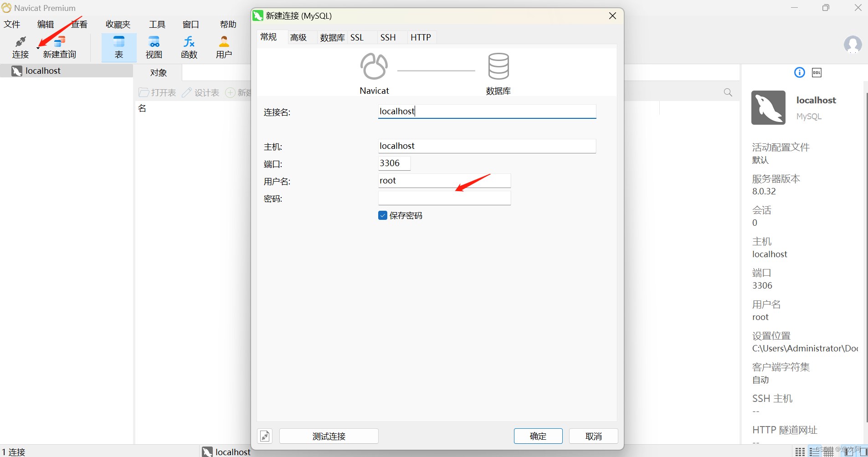868x457 pixels.
Task: Click the bold localhost title in right panel
Action: click(x=816, y=100)
